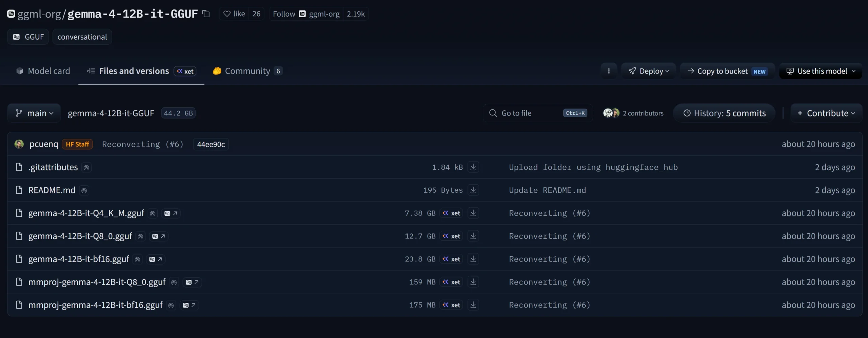Open mmproj-gemma-4-12B-it-Q8_0.gguf file

(97, 282)
